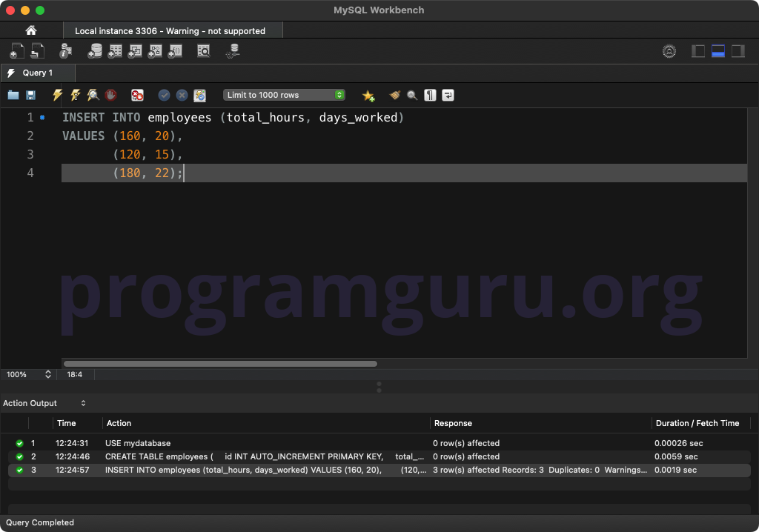
Task: Toggle the left sidebar panel
Action: click(698, 51)
